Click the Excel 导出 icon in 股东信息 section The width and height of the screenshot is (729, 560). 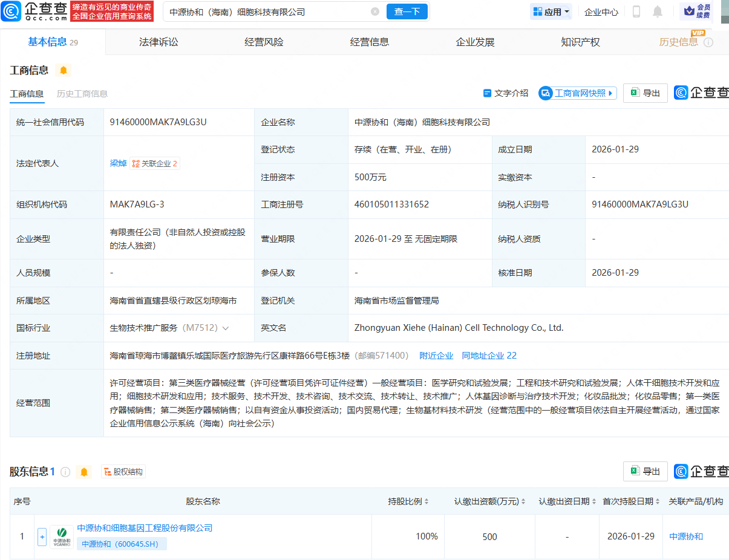pyautogui.click(x=636, y=471)
